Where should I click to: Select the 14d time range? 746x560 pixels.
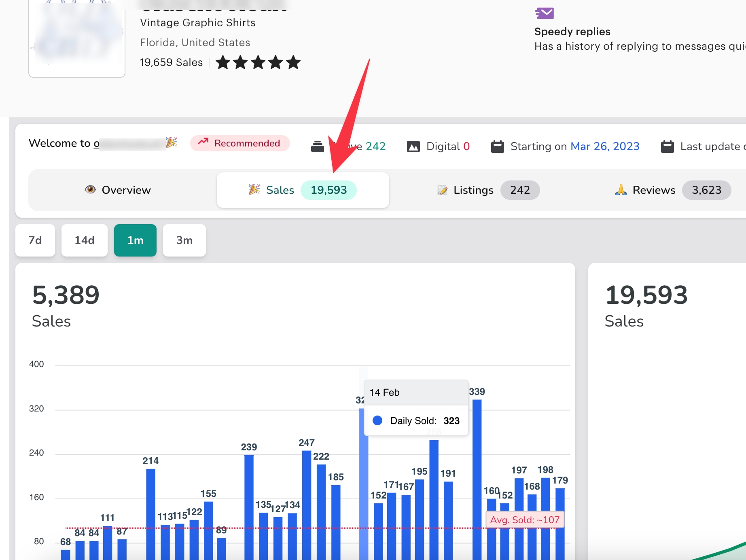click(85, 240)
